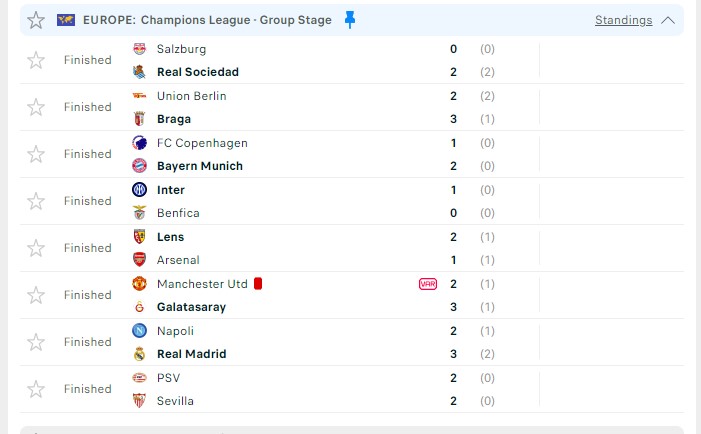Click the Arsenal club badge

pyautogui.click(x=139, y=260)
